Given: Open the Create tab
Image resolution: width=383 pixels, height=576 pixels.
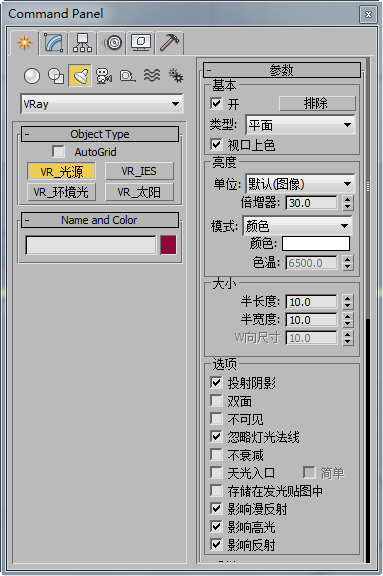Looking at the screenshot, I should 24,43.
